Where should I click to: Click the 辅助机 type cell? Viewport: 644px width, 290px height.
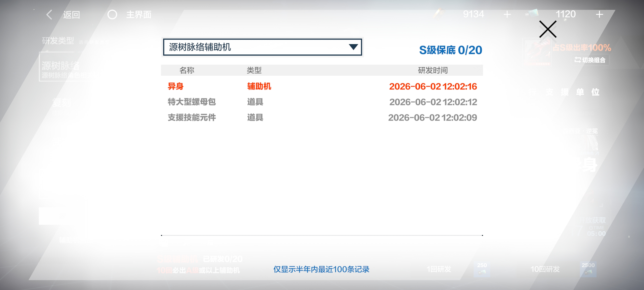pos(259,86)
